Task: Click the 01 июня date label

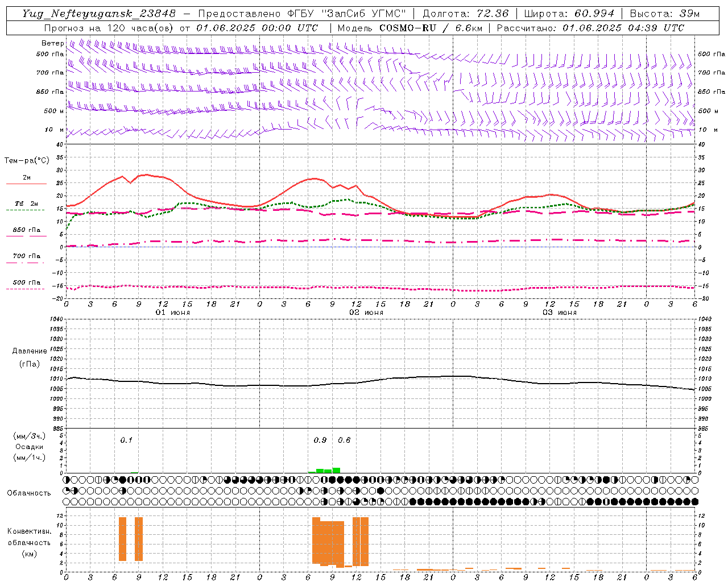Action: click(173, 313)
